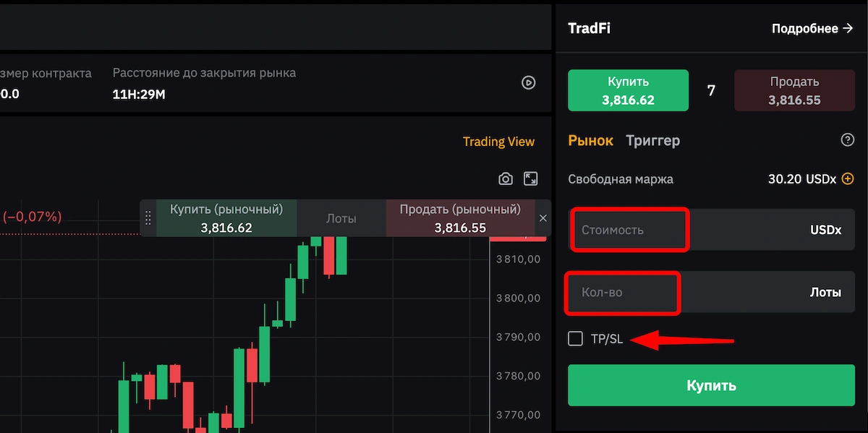Take a chart snapshot with the camera icon
The height and width of the screenshot is (433, 868).
click(505, 178)
